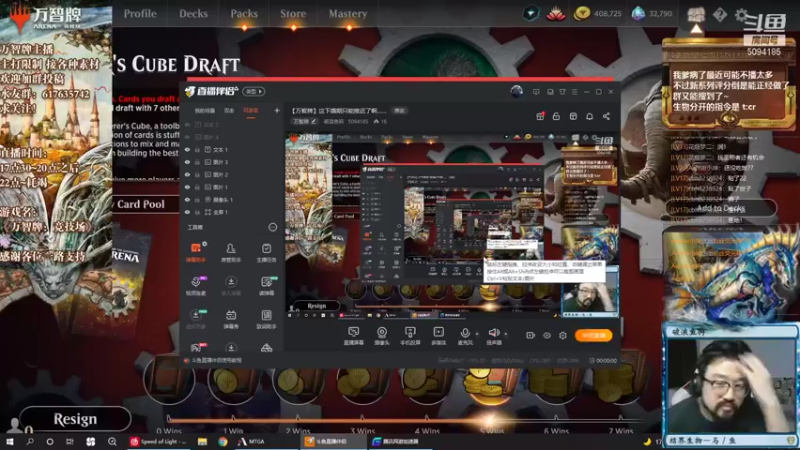Collapse the 工具箱 toolbox section

(x=272, y=227)
